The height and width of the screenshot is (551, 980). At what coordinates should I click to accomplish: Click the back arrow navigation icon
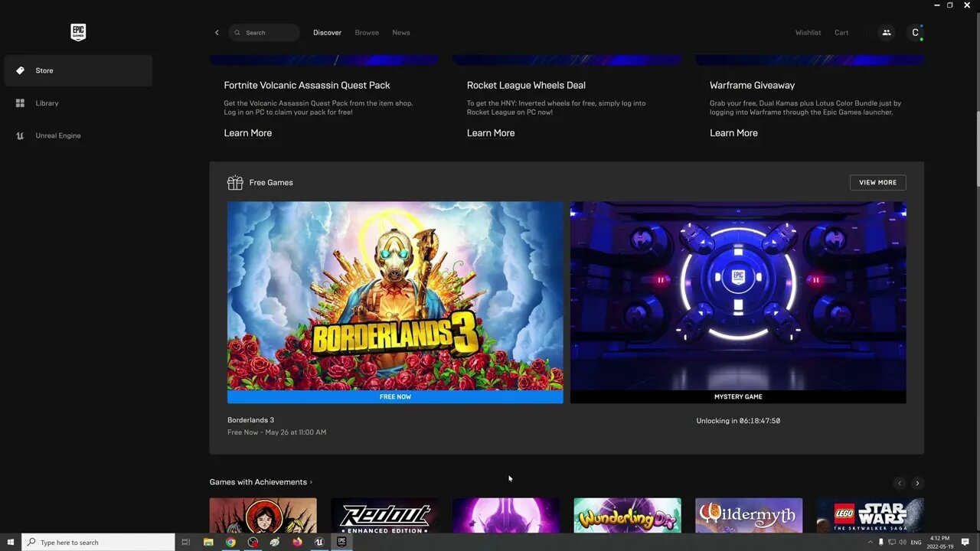tap(217, 33)
